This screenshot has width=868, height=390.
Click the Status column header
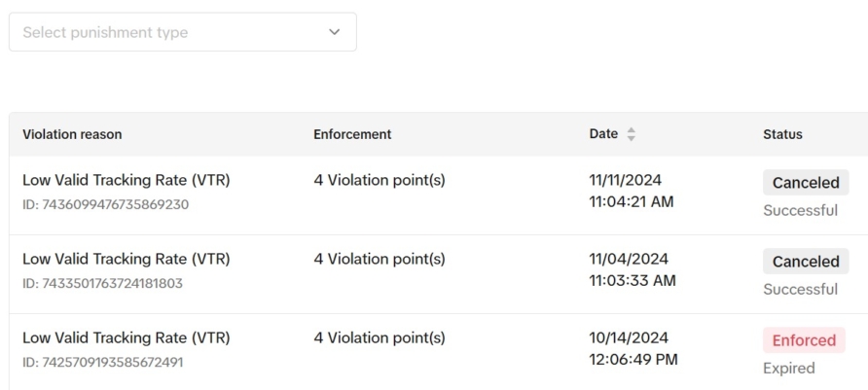tap(782, 134)
